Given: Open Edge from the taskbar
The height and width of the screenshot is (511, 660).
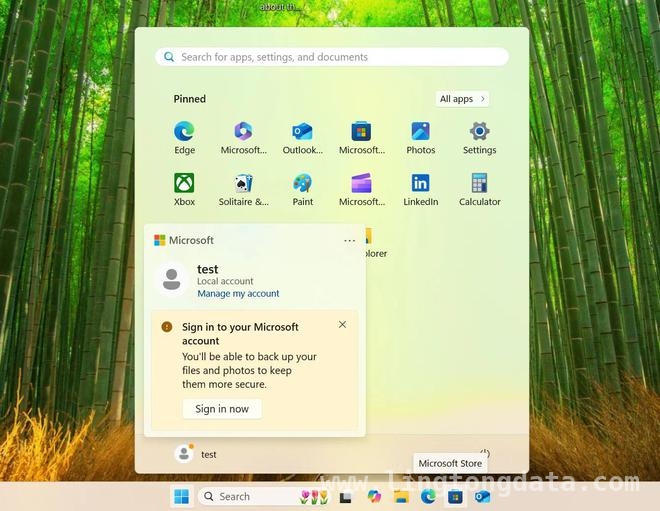Looking at the screenshot, I should [428, 497].
